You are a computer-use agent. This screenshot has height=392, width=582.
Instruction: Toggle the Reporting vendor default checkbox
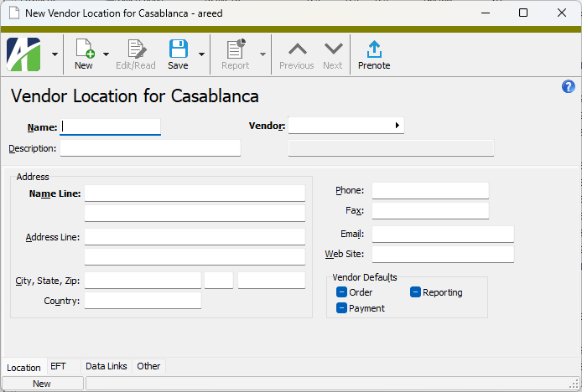tap(415, 292)
